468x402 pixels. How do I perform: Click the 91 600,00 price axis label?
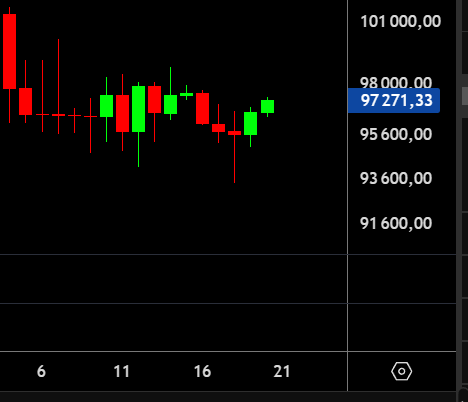[x=396, y=223]
